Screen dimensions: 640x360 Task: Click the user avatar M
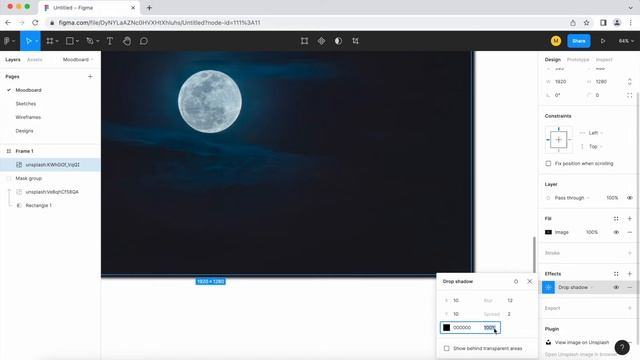(556, 41)
